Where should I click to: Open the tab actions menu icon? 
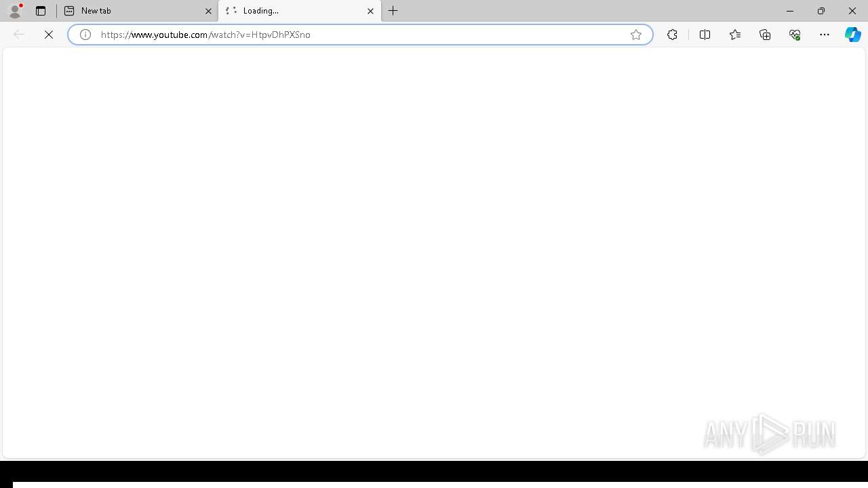tap(41, 11)
